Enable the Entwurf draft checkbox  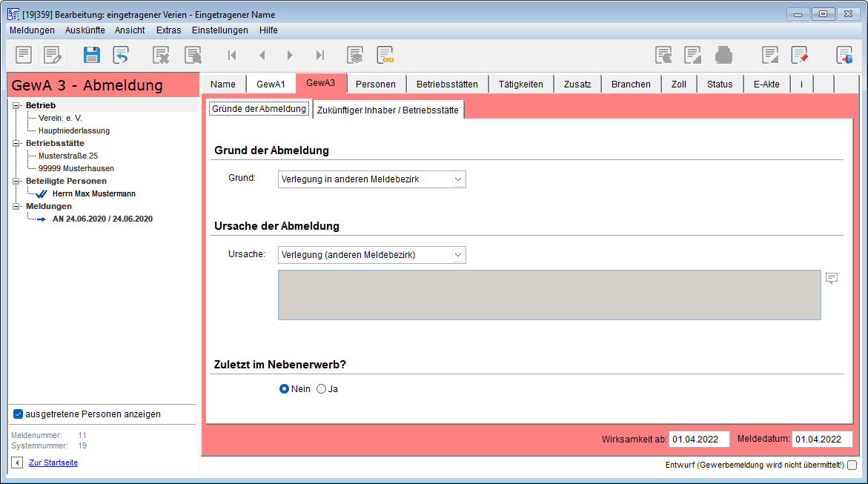[x=852, y=465]
